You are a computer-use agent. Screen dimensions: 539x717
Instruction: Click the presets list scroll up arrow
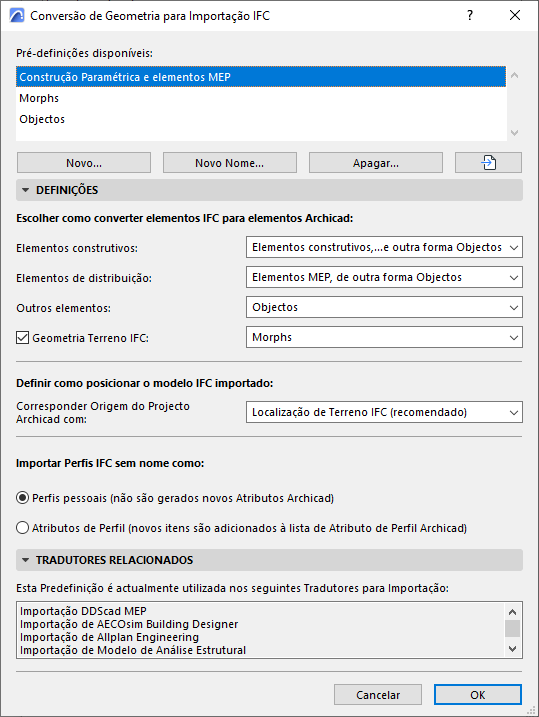point(514,75)
